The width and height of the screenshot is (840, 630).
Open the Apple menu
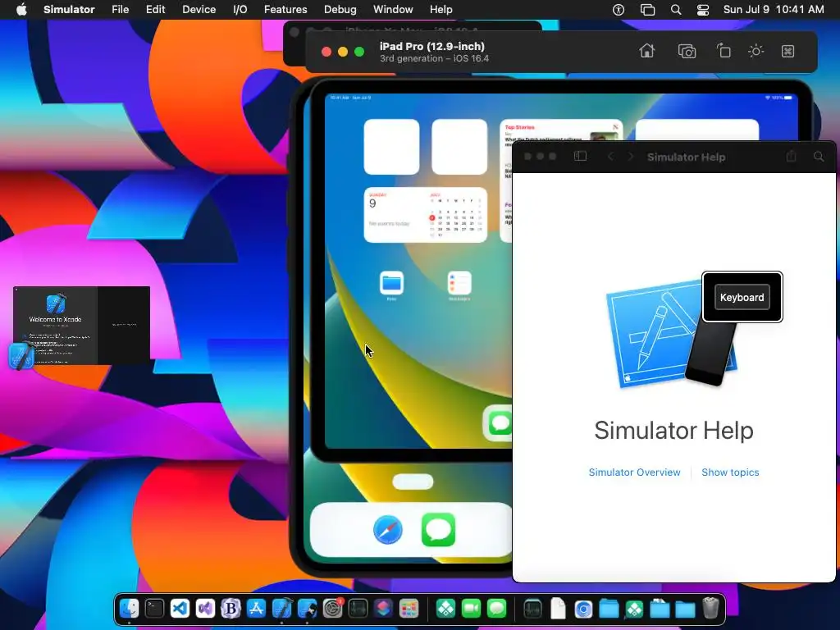(21, 10)
